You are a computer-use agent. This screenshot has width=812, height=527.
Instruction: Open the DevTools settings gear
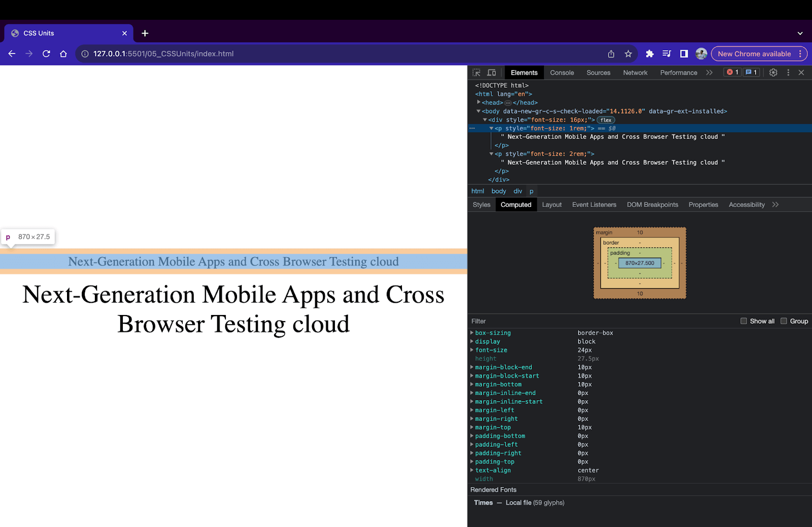tap(773, 72)
